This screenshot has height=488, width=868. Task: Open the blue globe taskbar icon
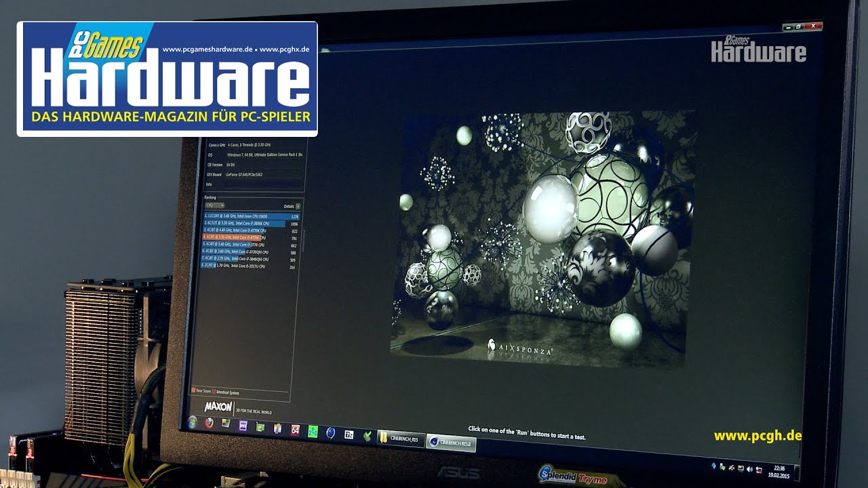point(330,432)
